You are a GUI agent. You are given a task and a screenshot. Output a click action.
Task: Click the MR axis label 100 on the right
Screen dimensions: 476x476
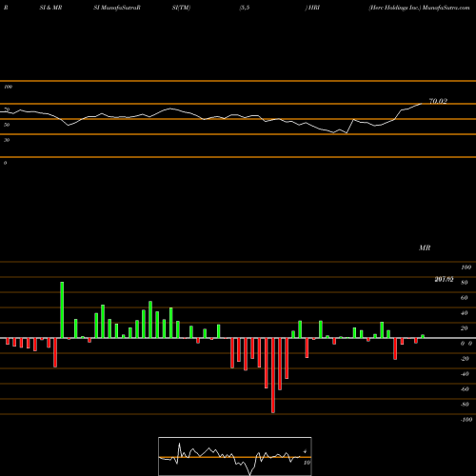tap(466, 268)
